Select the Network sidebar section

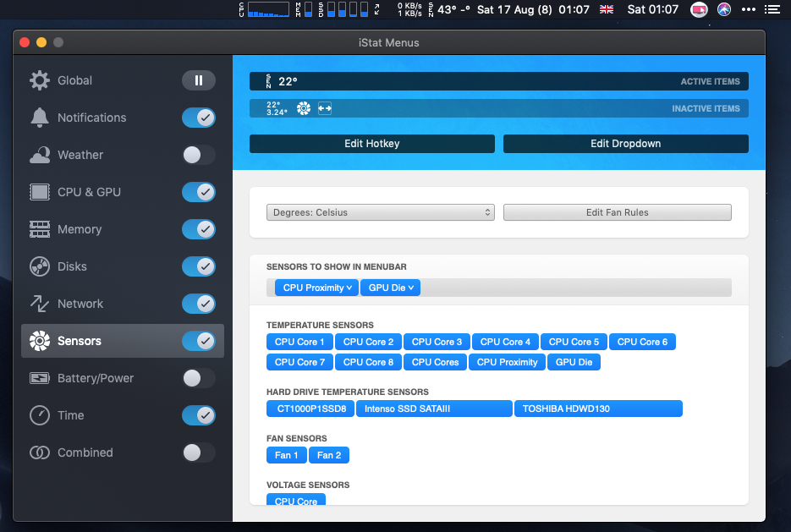point(123,304)
